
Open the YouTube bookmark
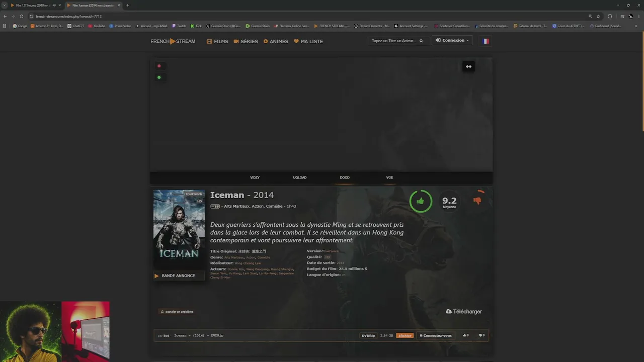tap(97, 26)
